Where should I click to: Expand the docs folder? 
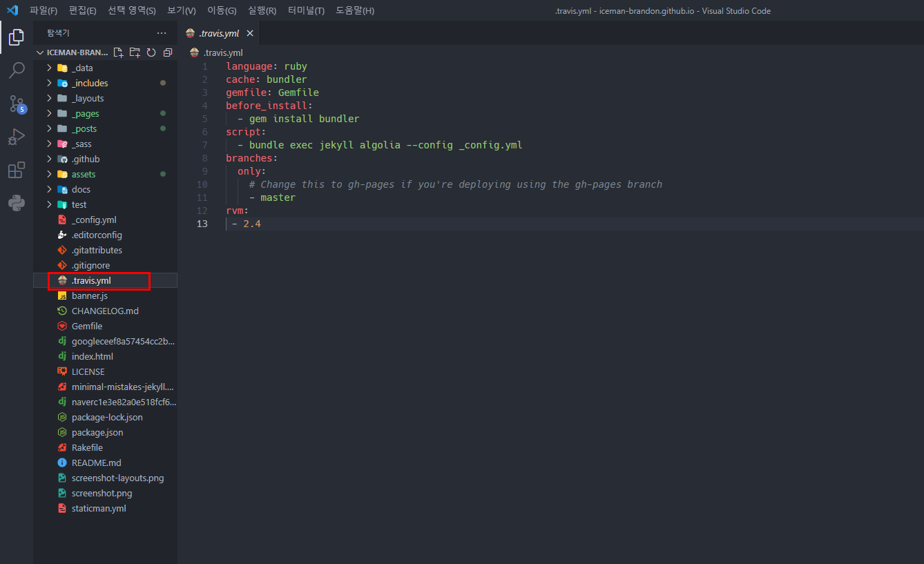coord(49,189)
